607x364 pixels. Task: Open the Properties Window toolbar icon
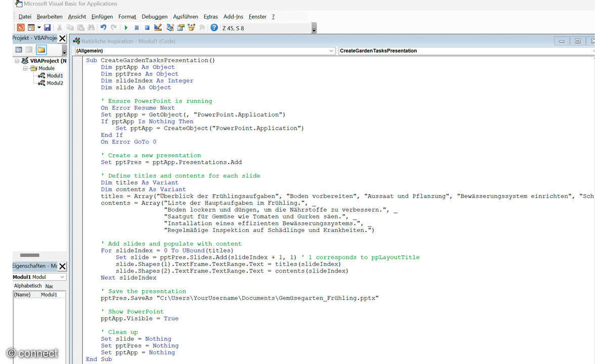point(181,28)
